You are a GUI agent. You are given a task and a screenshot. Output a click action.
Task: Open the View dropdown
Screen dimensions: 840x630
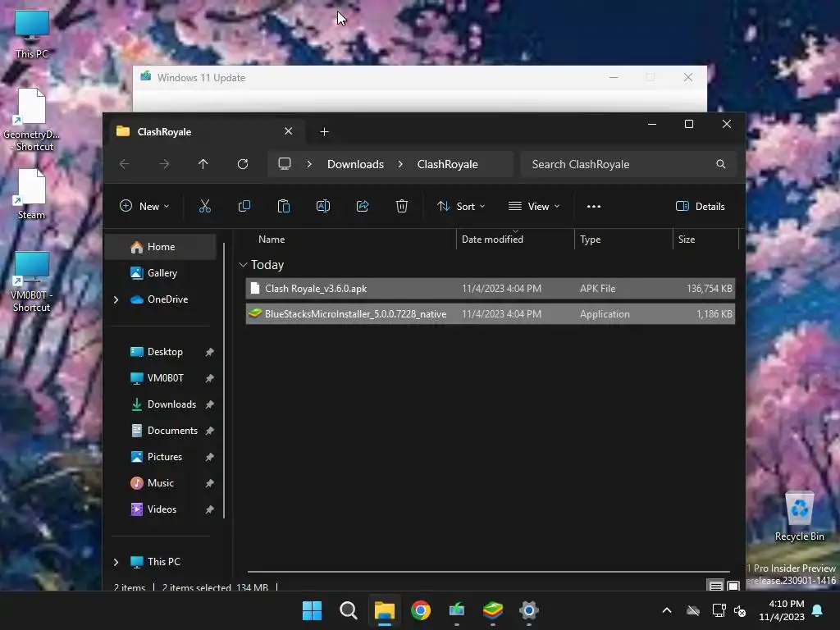click(x=534, y=206)
